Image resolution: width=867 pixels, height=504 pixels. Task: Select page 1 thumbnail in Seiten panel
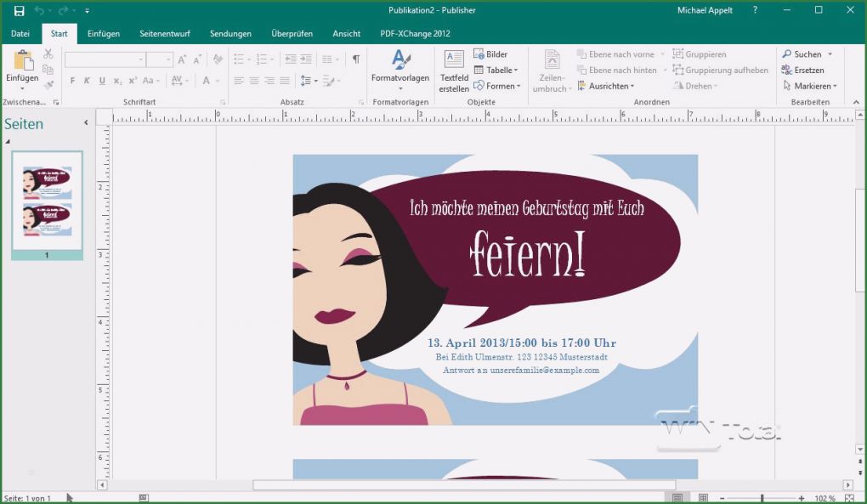pos(47,202)
